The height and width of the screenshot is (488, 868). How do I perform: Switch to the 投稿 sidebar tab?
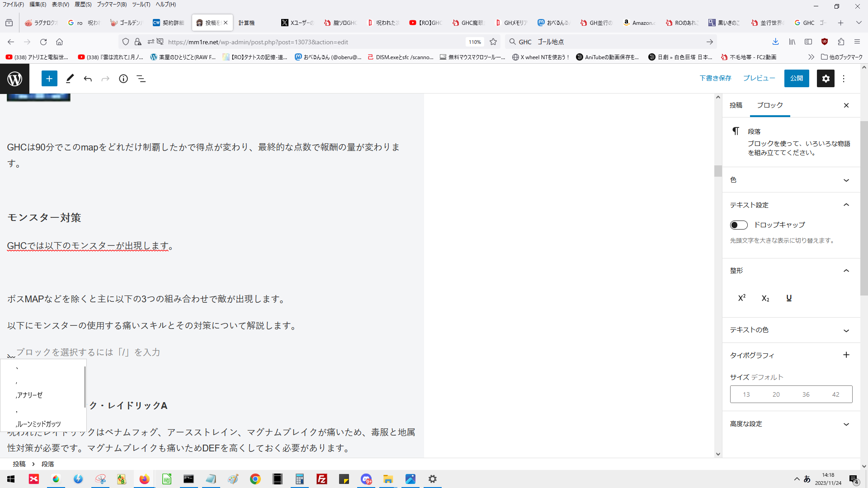pos(736,105)
